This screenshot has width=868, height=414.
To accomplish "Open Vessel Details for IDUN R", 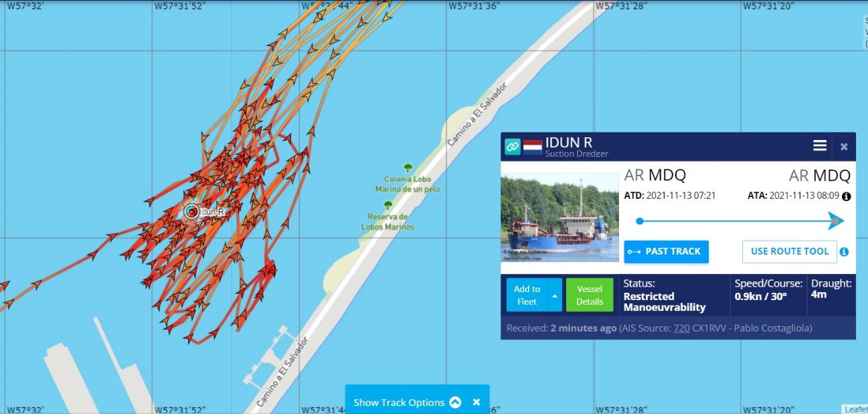I will pyautogui.click(x=590, y=295).
